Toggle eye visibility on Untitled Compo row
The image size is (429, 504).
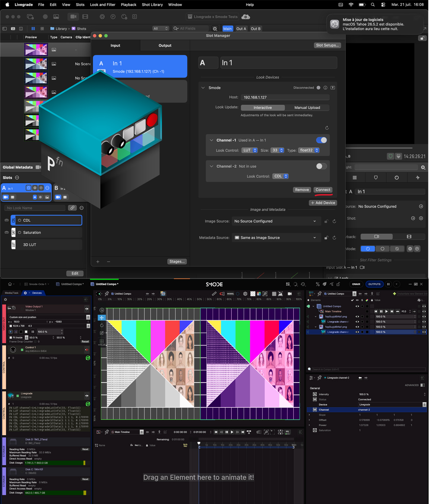click(357, 306)
